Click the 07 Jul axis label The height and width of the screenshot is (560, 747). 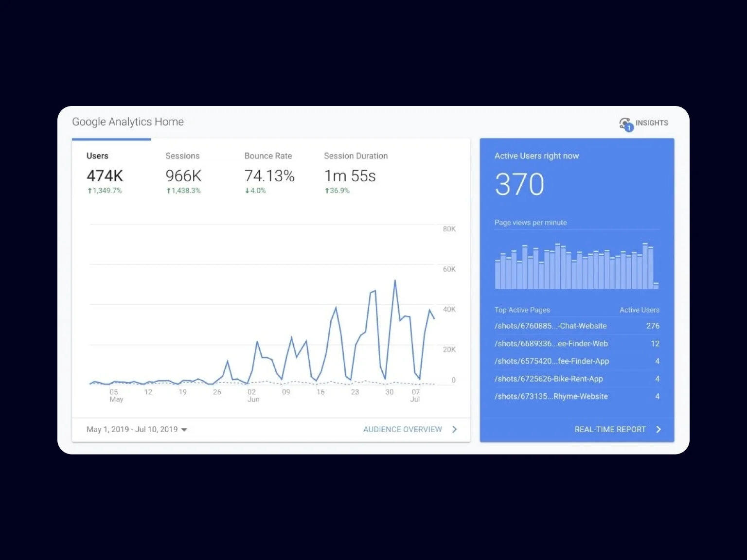[415, 396]
